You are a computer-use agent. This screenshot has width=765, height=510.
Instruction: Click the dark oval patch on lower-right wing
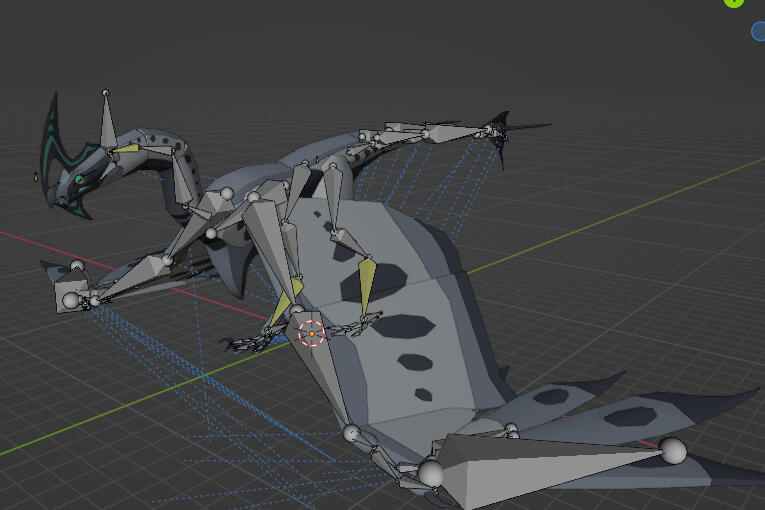pos(629,415)
